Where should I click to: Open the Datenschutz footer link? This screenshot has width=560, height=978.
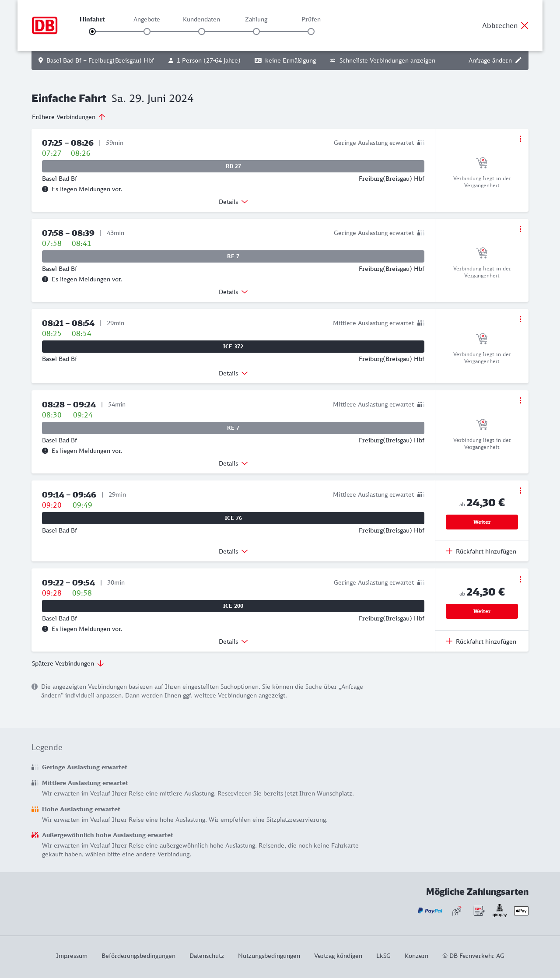point(206,956)
